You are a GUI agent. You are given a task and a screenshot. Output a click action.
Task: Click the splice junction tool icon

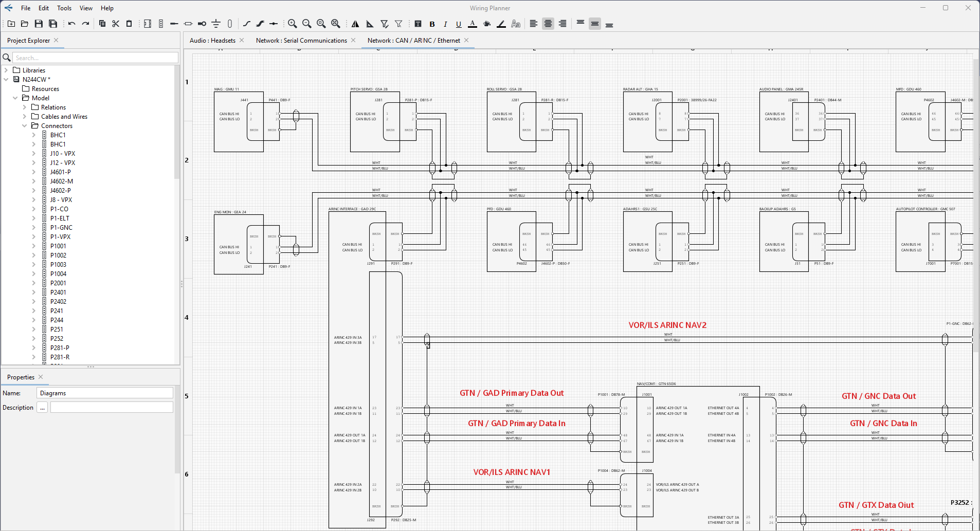[x=274, y=24]
